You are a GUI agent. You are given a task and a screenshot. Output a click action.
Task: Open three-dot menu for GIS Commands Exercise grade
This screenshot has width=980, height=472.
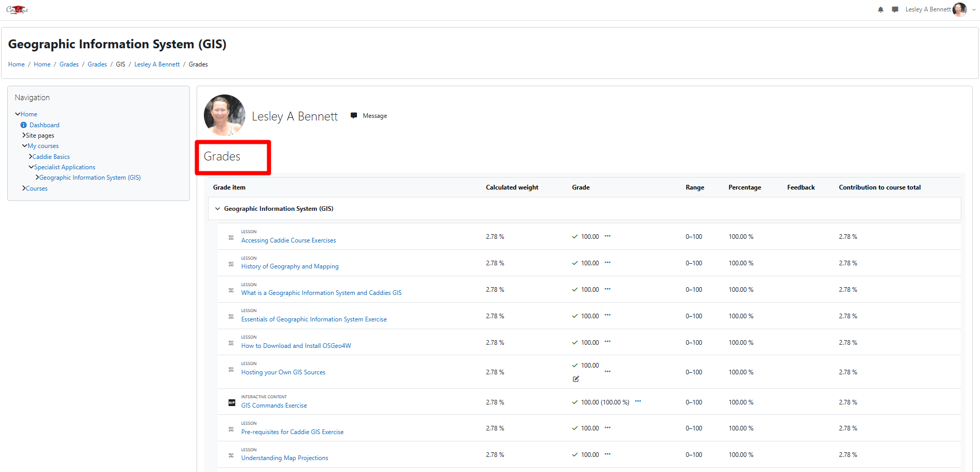click(638, 401)
